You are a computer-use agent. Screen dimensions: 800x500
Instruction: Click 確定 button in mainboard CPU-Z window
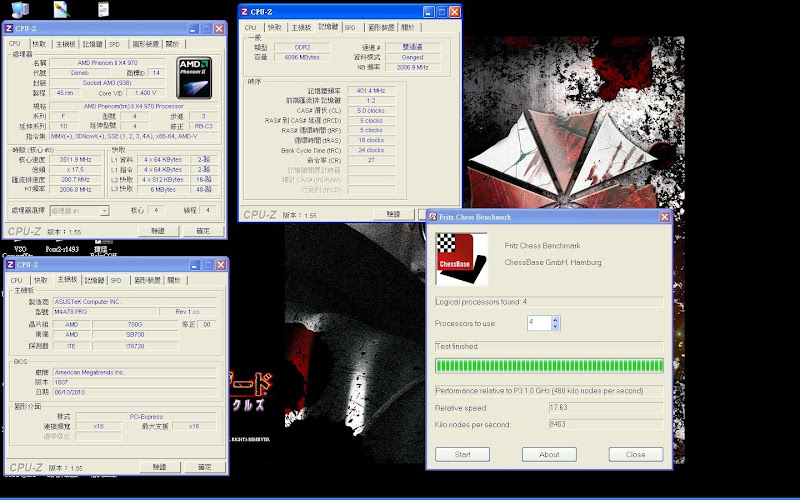tap(205, 467)
